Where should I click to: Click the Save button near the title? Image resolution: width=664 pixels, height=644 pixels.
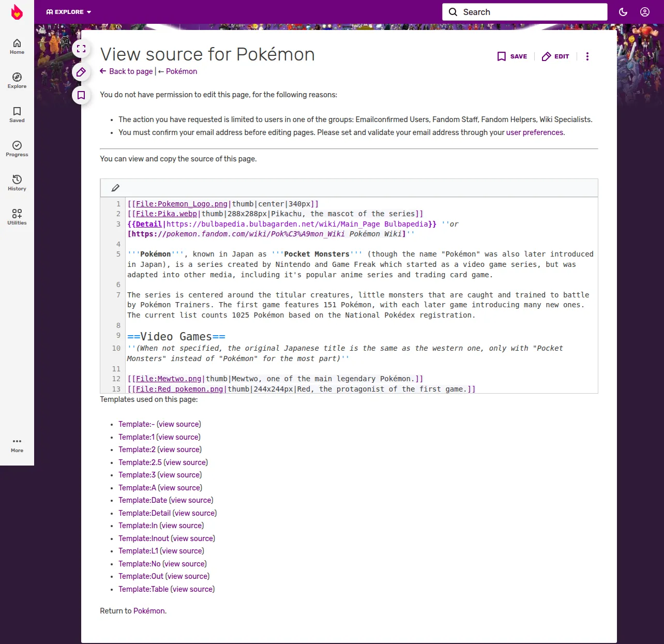coord(512,56)
